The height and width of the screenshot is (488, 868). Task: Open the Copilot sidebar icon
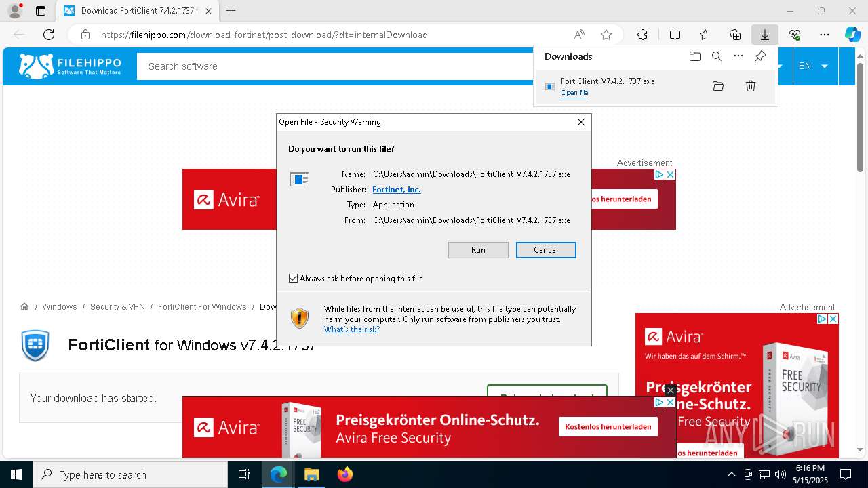coord(852,35)
